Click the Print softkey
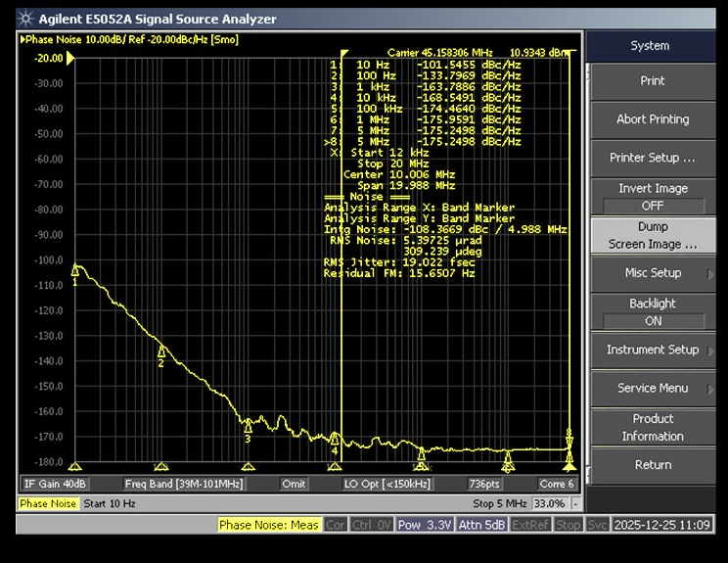Image resolution: width=728 pixels, height=563 pixels. coord(653,81)
